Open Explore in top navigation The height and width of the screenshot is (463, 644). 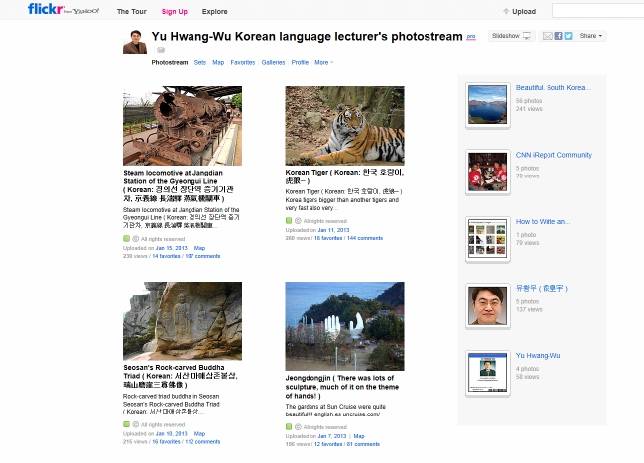tap(214, 12)
